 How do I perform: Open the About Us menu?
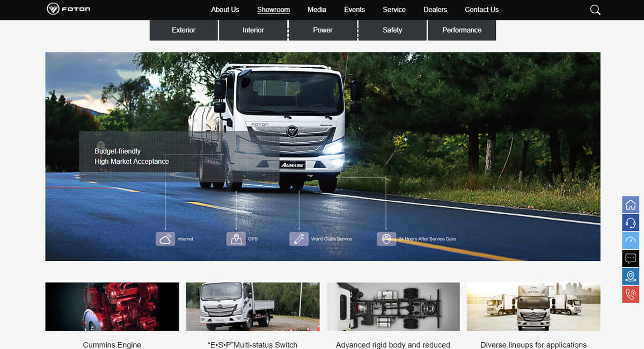[225, 10]
